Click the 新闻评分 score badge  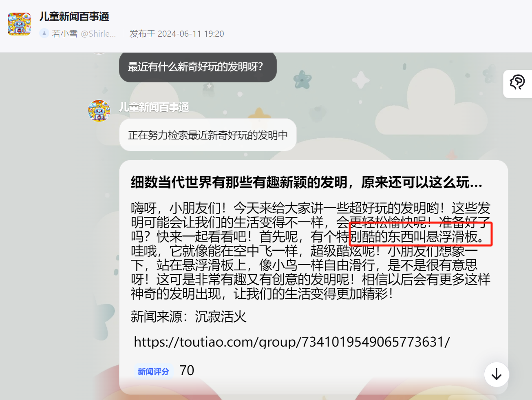coord(153,371)
